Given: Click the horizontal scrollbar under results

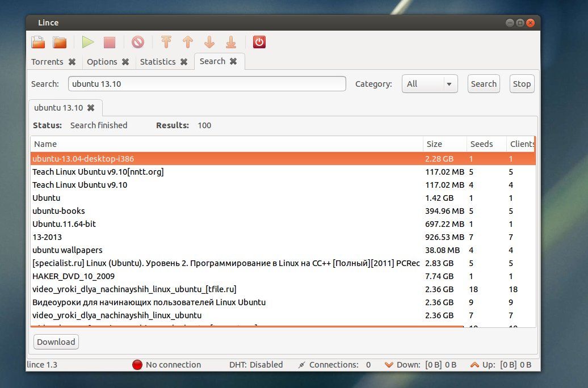Looking at the screenshot, I should coord(247,327).
